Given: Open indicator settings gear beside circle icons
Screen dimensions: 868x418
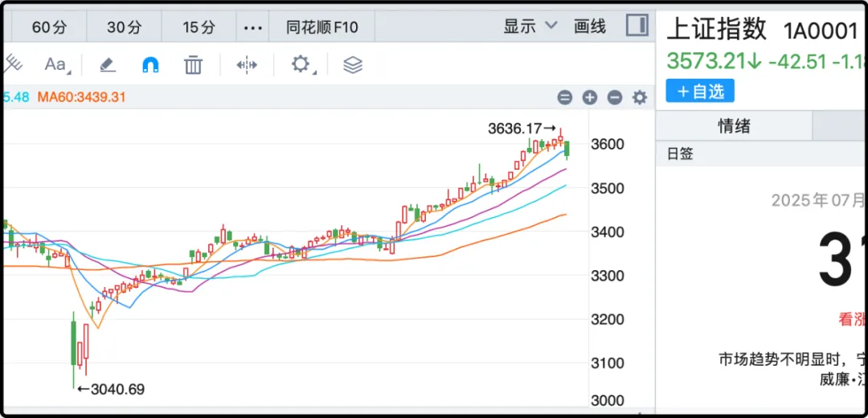Looking at the screenshot, I should click(640, 97).
